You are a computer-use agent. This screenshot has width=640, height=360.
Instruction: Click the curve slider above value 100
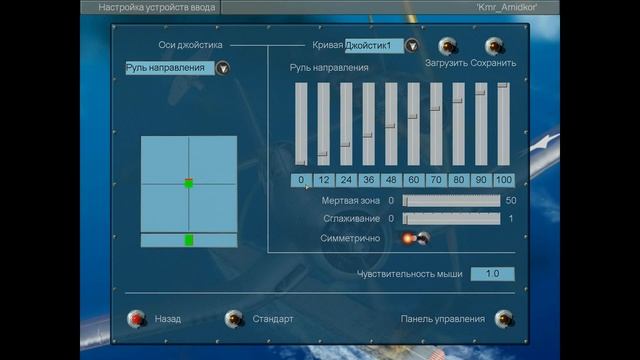tap(504, 124)
